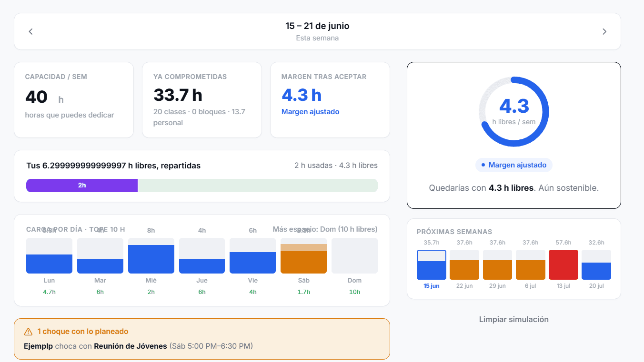Image resolution: width=644 pixels, height=362 pixels.
Task: Go to the next week arrow
Action: tap(604, 31)
